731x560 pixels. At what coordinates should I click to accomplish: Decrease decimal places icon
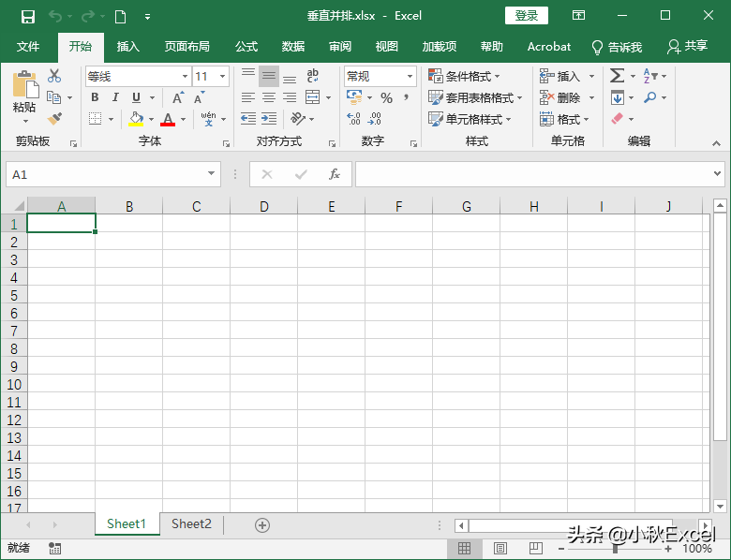coord(374,119)
